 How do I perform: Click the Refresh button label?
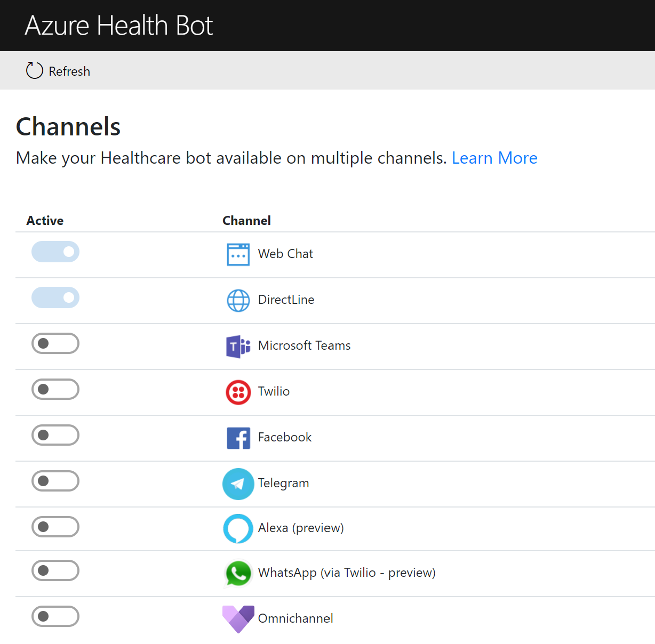(69, 71)
